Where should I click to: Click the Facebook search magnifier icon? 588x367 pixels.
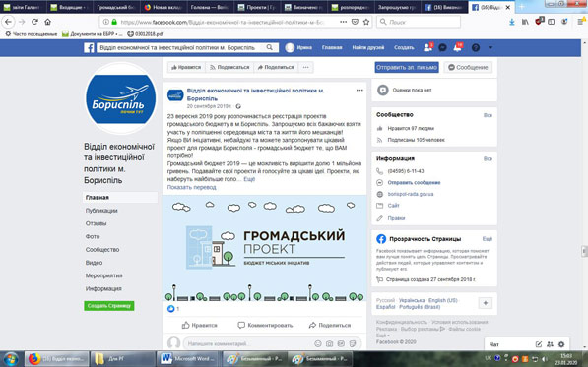point(270,47)
